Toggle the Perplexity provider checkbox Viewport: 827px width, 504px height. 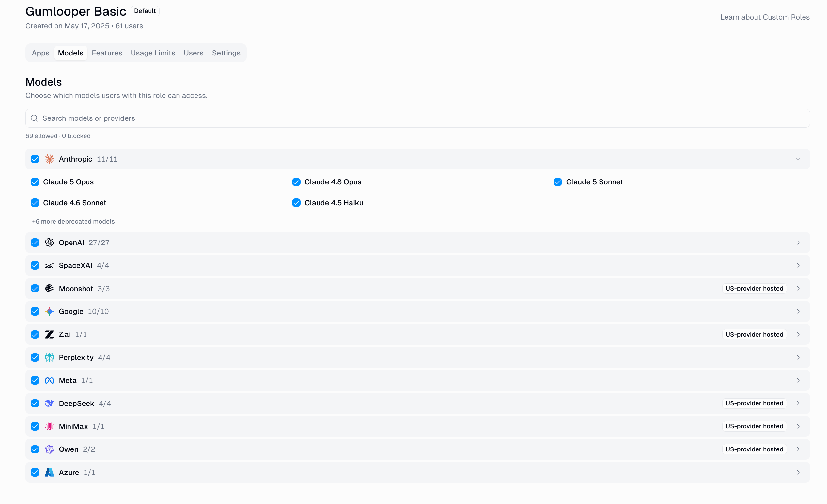35,357
